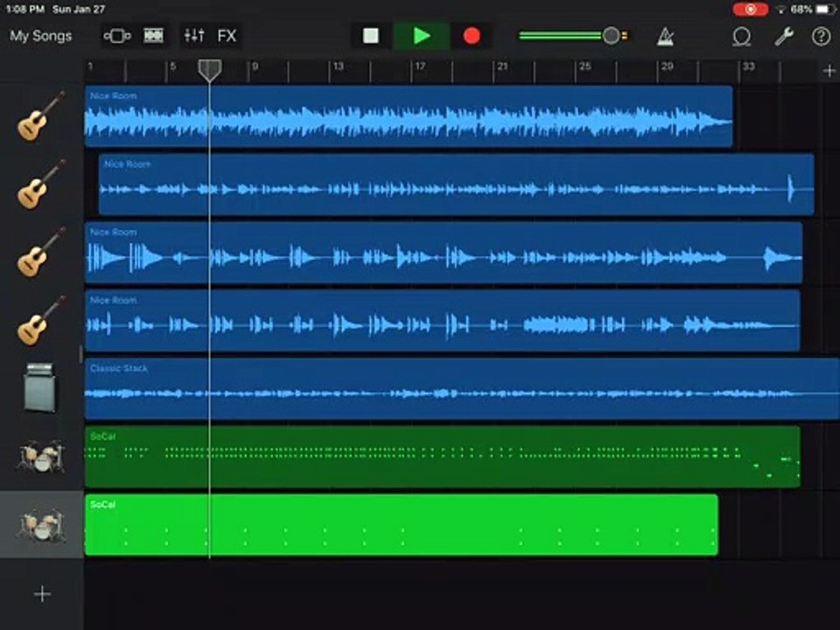Open the loop browser
Screen dimensions: 840x630
click(741, 37)
